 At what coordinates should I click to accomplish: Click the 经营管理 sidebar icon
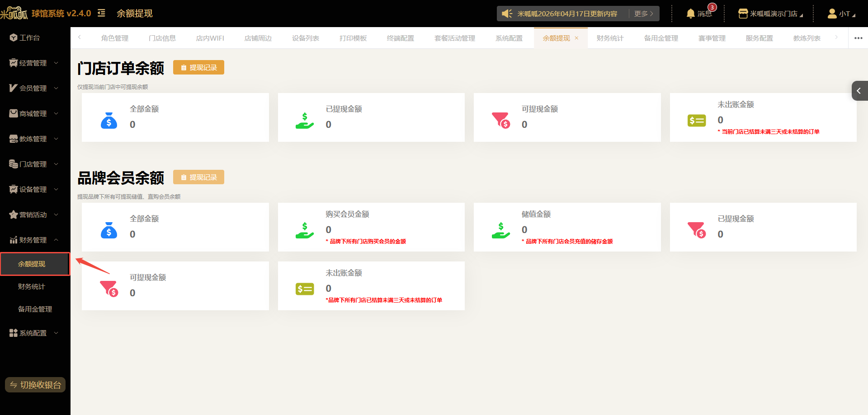click(14, 63)
